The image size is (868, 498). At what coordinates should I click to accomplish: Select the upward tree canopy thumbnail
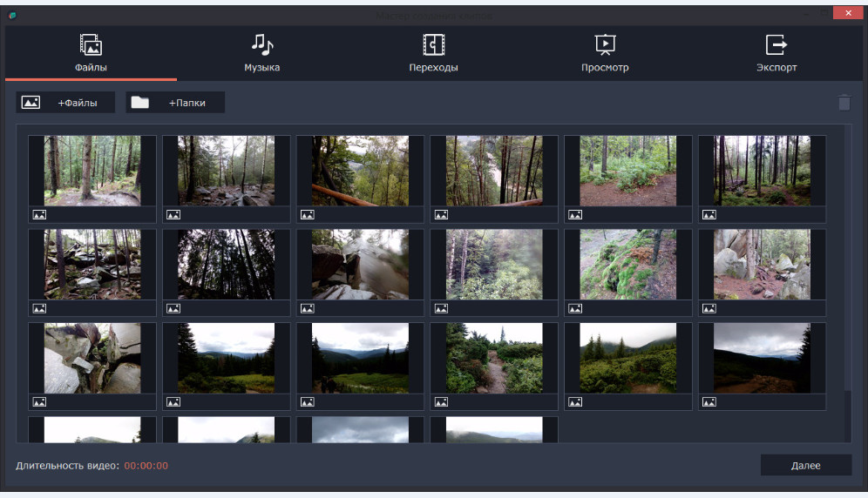(x=226, y=265)
